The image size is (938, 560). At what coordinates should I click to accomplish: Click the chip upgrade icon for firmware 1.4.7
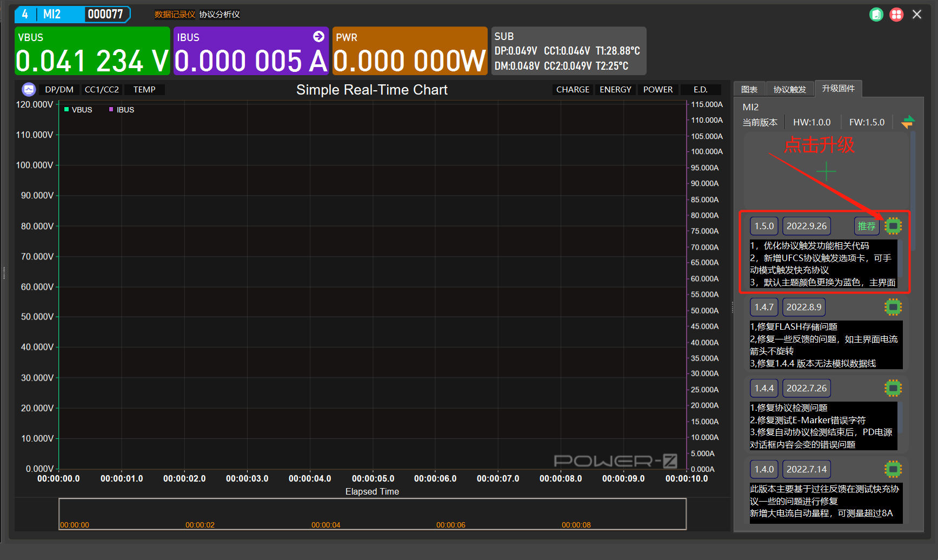click(x=893, y=307)
